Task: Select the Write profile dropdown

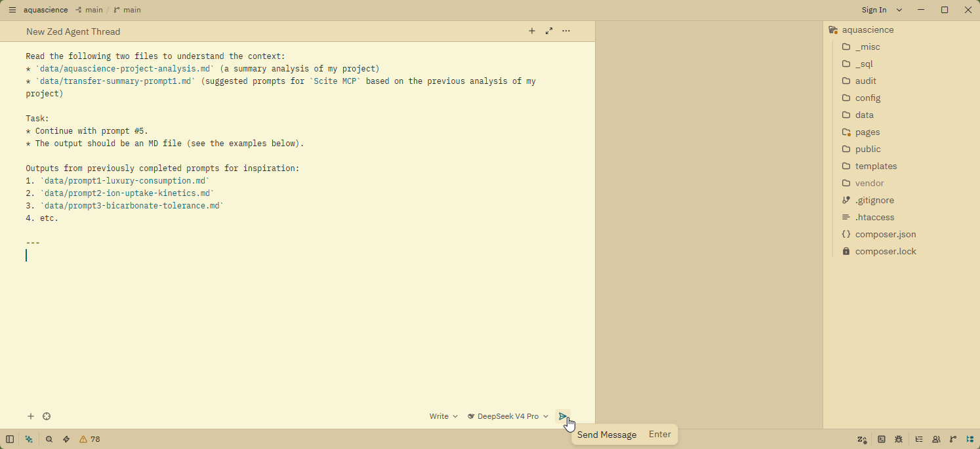Action: coord(443,416)
